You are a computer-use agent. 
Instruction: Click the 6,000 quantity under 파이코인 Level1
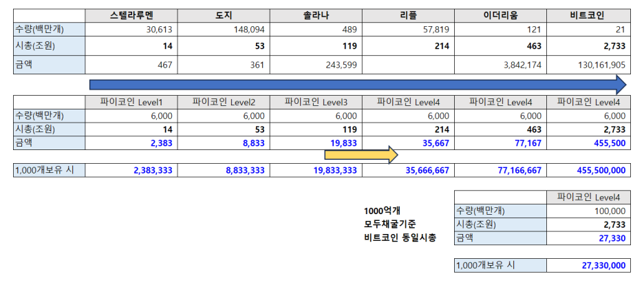pyautogui.click(x=131, y=116)
